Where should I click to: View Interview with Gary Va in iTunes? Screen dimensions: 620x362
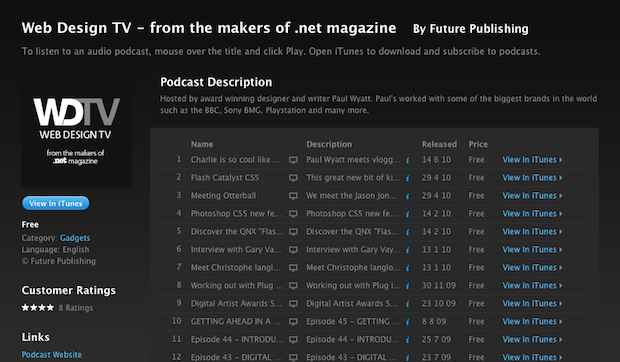point(532,249)
